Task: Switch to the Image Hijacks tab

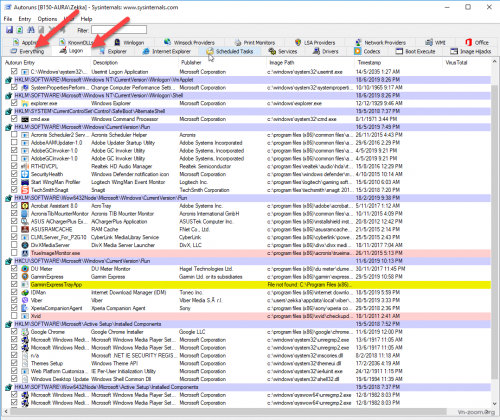Action: (x=470, y=51)
